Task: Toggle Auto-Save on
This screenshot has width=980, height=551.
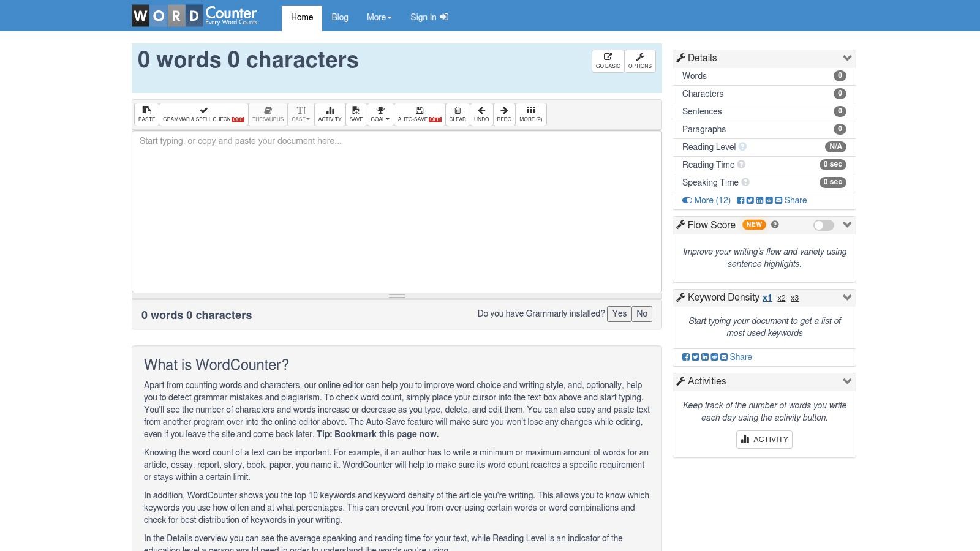Action: 420,114
